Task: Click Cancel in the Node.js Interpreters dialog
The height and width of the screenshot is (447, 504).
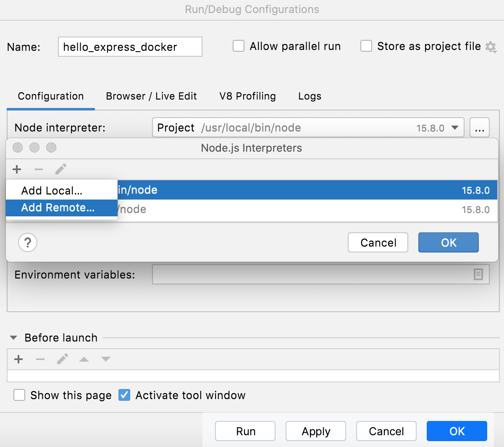Action: [378, 242]
